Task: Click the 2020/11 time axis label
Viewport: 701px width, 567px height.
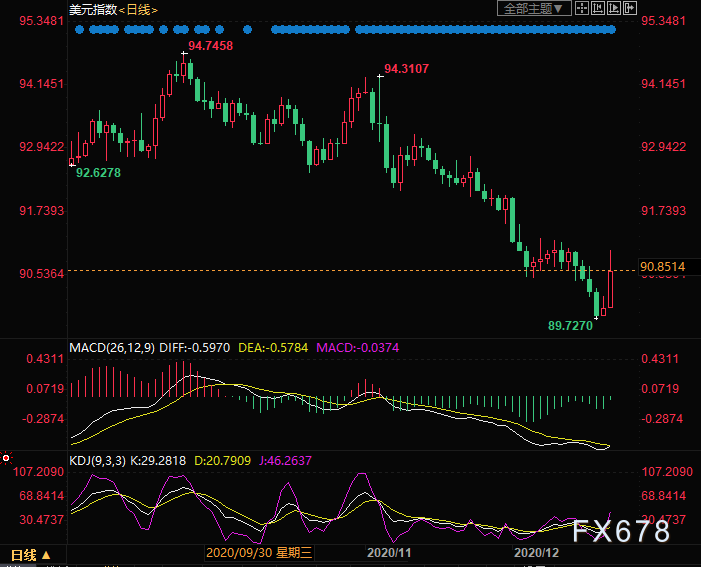Action: (389, 552)
